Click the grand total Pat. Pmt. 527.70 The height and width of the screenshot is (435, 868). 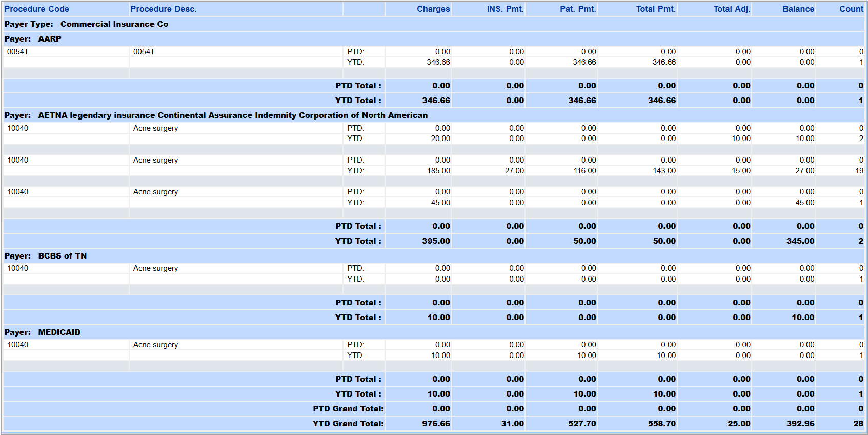click(582, 424)
